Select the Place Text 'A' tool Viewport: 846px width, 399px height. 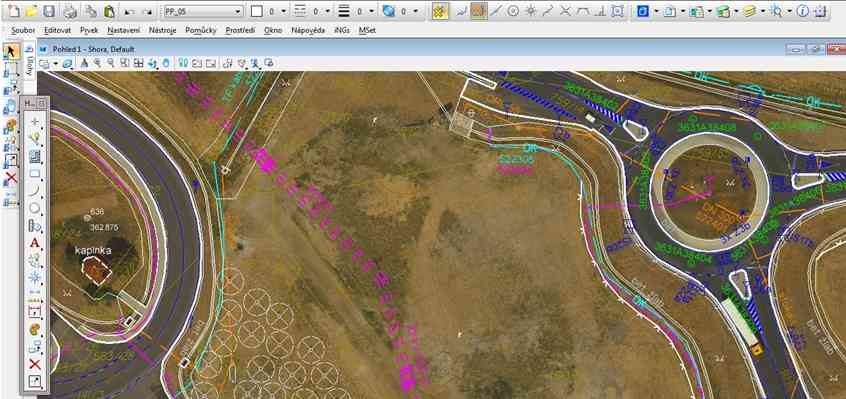[35, 243]
